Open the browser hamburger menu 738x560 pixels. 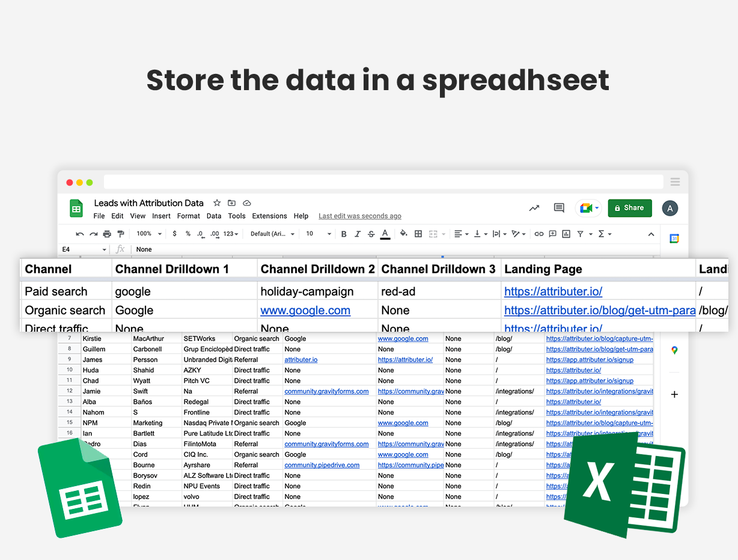(x=675, y=182)
